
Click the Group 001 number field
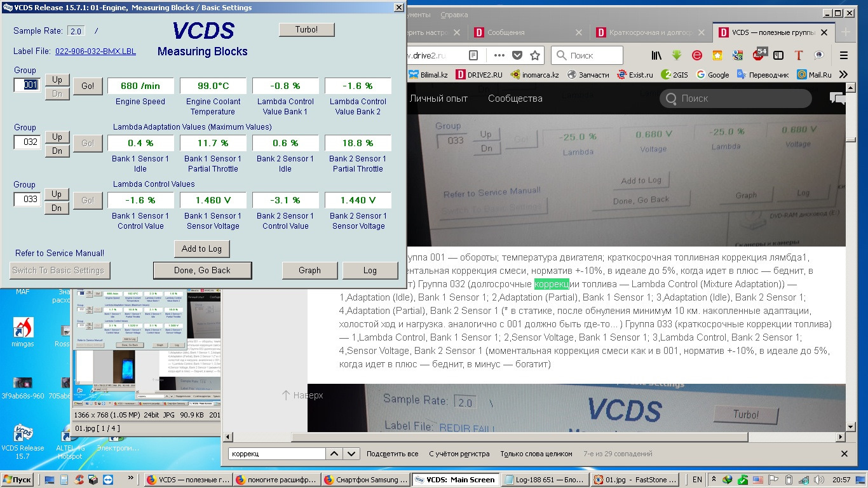(x=27, y=85)
